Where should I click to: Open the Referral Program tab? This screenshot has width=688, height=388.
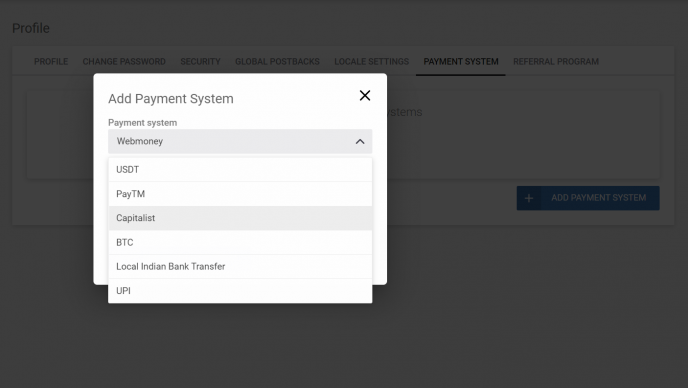point(556,61)
